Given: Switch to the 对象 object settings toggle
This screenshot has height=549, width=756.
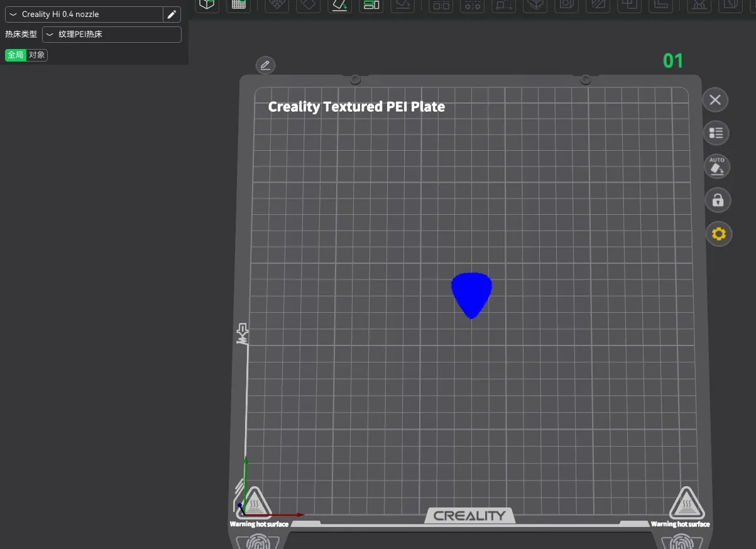Looking at the screenshot, I should coord(37,55).
